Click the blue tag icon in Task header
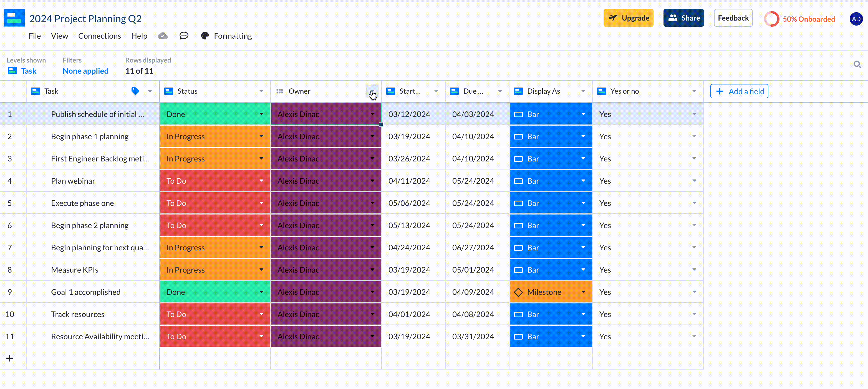The height and width of the screenshot is (389, 868). (x=135, y=91)
